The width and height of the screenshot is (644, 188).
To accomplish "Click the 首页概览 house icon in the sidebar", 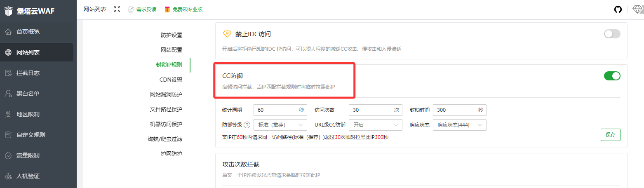I will (x=8, y=32).
